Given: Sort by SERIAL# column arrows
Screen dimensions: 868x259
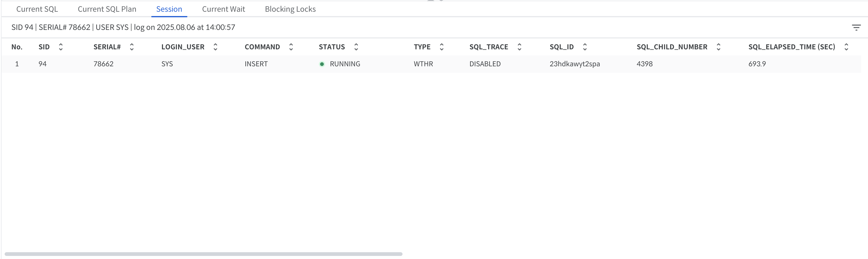Looking at the screenshot, I should [132, 47].
